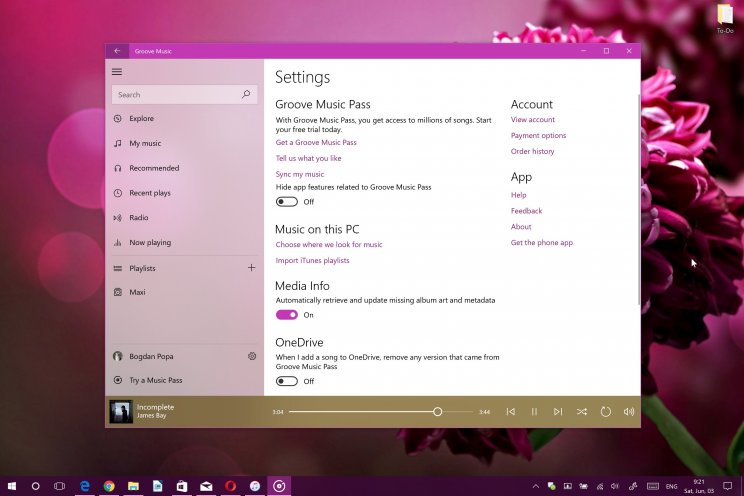Toggle Hide Groove Music Pass features switch

pyautogui.click(x=287, y=202)
